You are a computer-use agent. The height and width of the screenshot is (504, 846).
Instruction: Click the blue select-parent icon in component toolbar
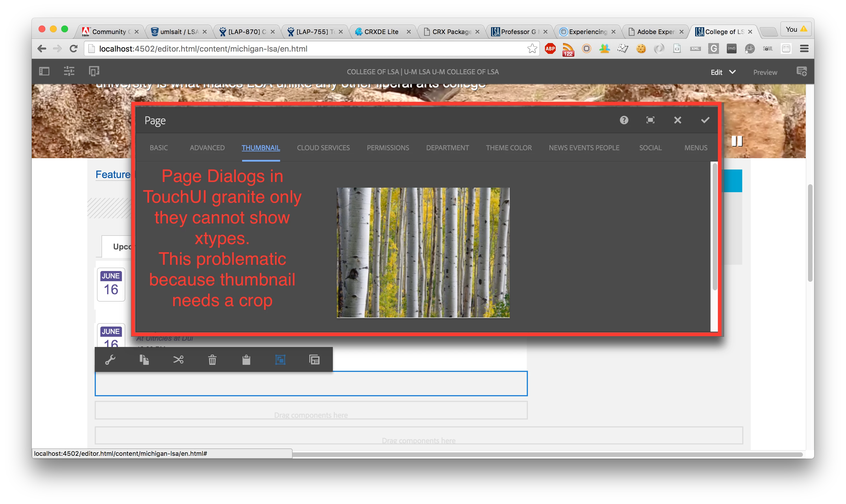point(280,360)
